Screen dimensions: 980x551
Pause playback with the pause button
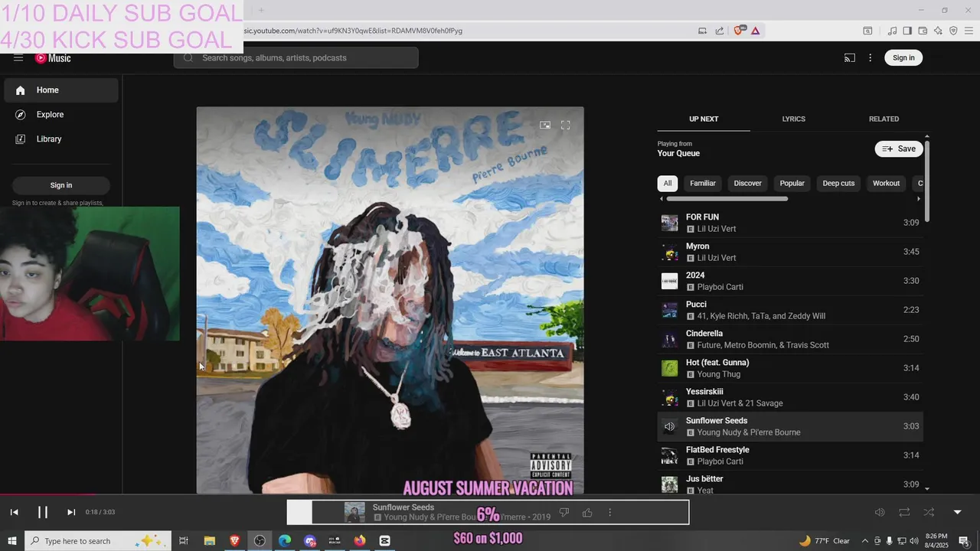click(43, 512)
